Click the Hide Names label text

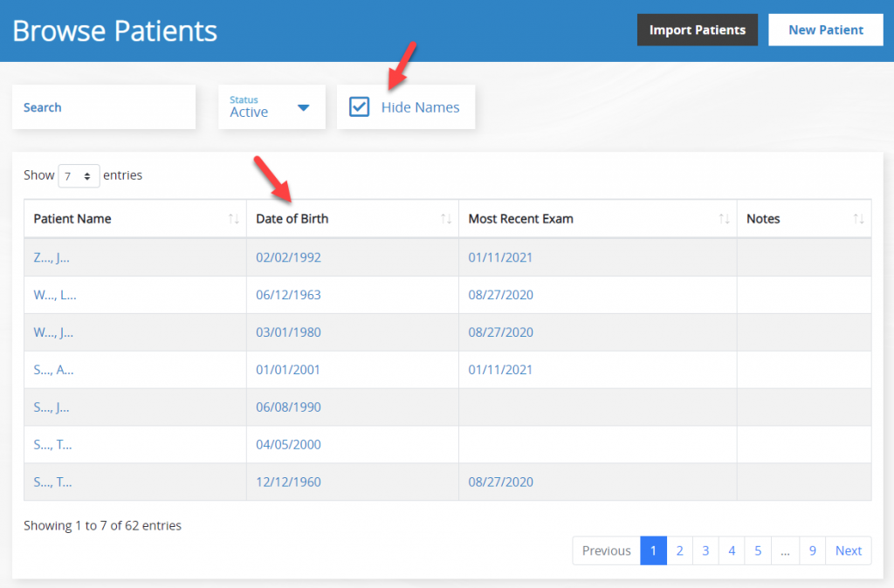pos(420,107)
